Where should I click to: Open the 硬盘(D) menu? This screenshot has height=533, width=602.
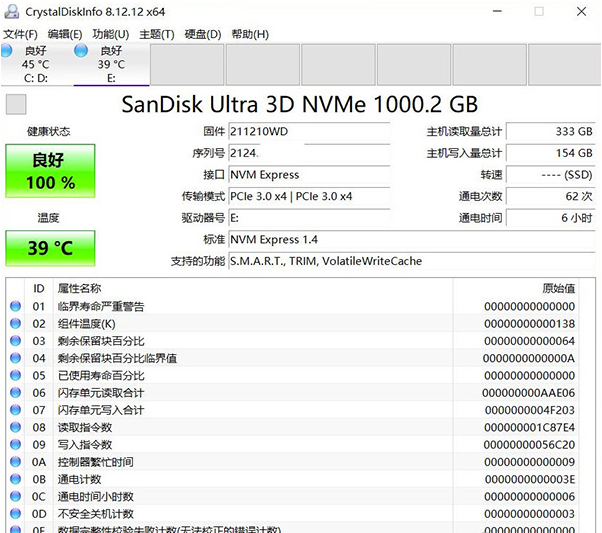click(203, 34)
